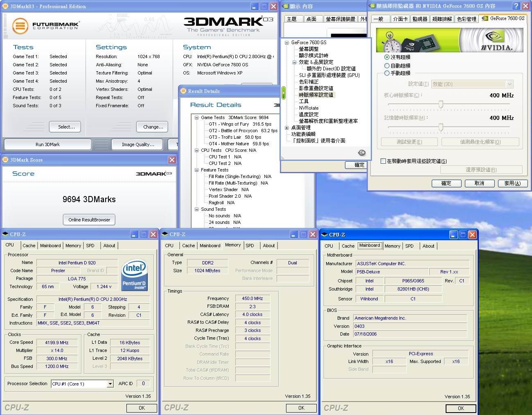Select 時脈頻率設定值 in the NVIDIA tree
This screenshot has height=415, width=532.
(316, 95)
